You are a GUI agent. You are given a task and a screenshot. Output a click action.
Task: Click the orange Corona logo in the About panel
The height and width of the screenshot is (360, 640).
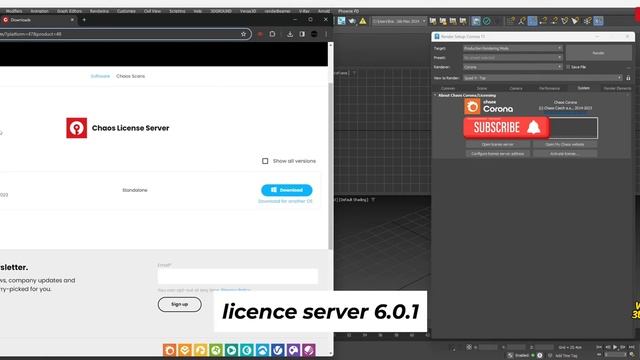click(472, 107)
